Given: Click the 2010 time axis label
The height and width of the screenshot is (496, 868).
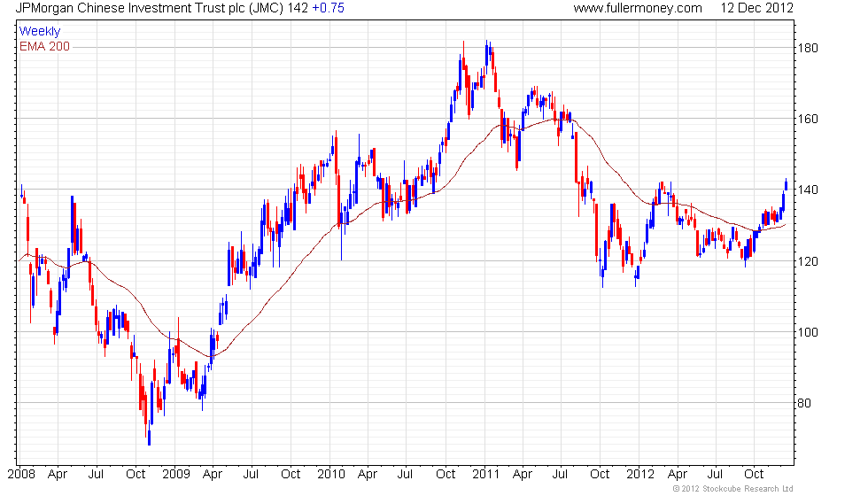Looking at the screenshot, I should (x=331, y=474).
